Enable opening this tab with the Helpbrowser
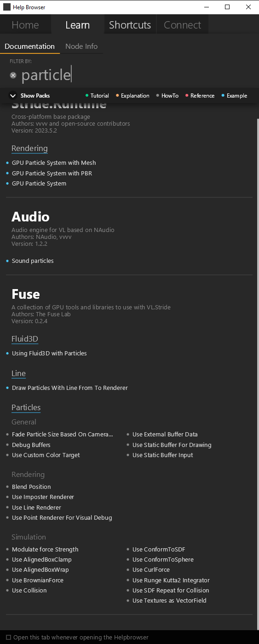The height and width of the screenshot is (644, 259). pyautogui.click(x=9, y=638)
